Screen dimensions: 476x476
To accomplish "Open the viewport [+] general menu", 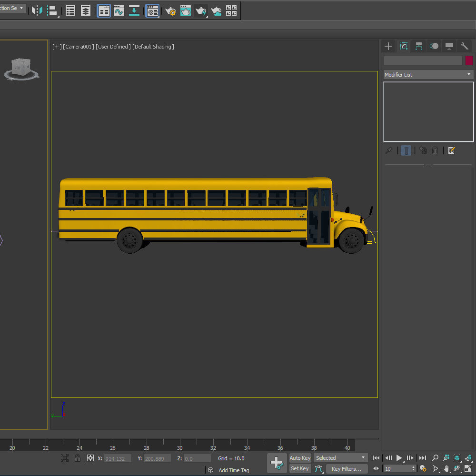I will tap(57, 47).
